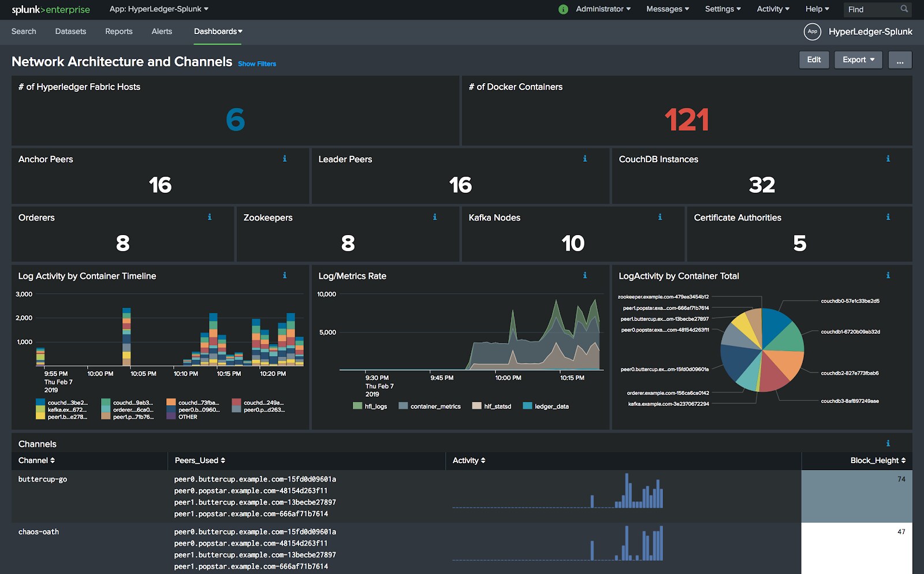The image size is (924, 574).
Task: Sort table by Block_Height column
Action: pyautogui.click(x=878, y=460)
